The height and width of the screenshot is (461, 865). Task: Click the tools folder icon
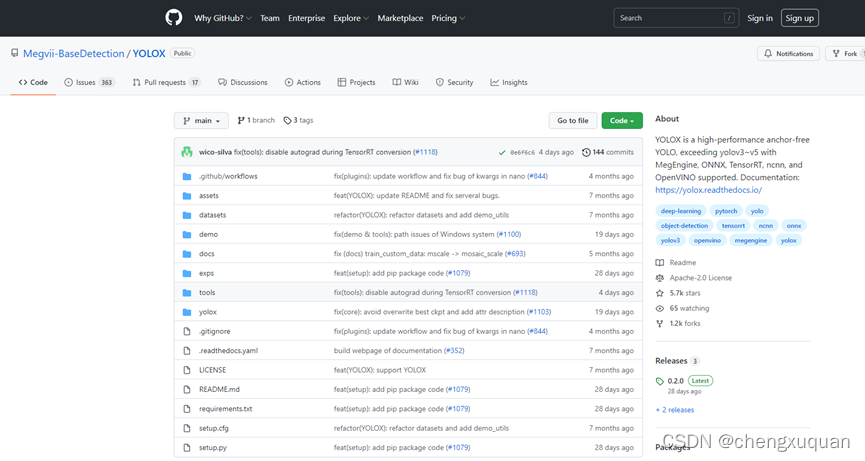pos(187,293)
